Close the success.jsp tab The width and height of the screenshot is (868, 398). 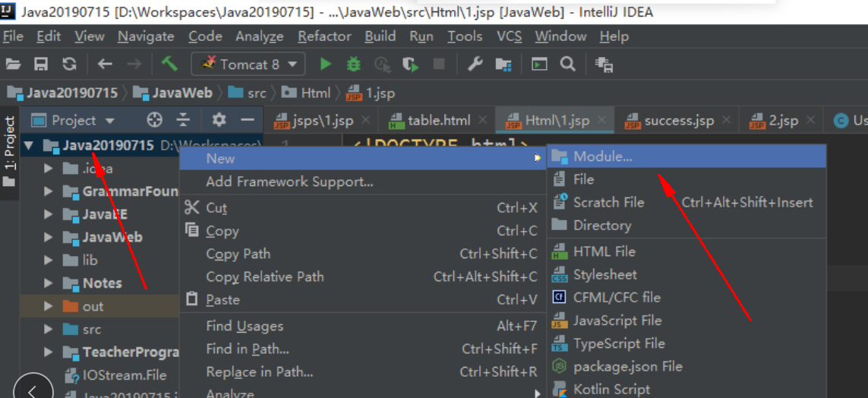(727, 119)
